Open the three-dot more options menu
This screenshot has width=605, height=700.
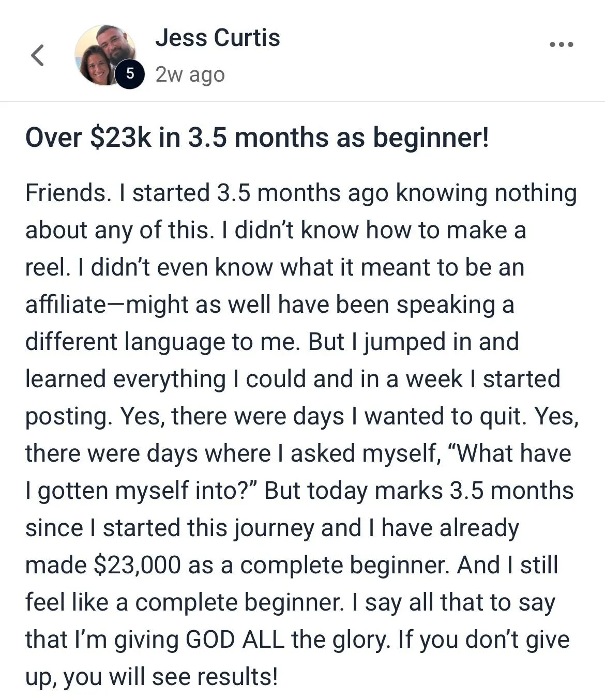(561, 44)
